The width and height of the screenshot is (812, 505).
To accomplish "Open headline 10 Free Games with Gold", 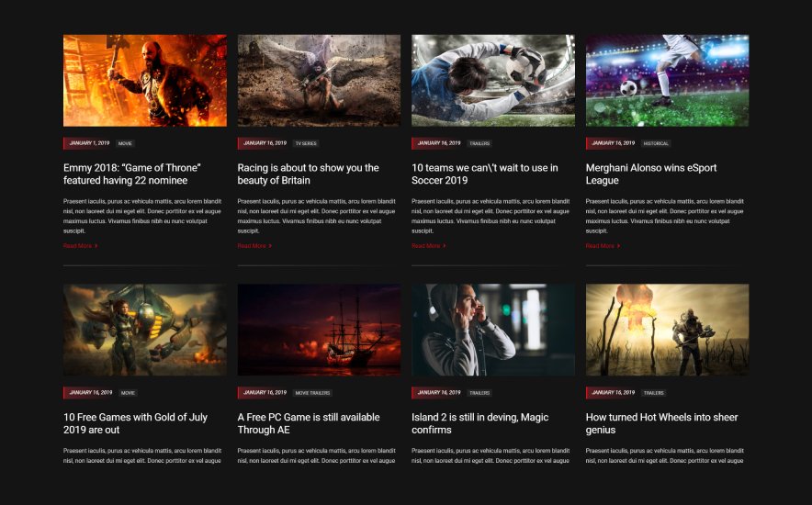I will pos(135,423).
